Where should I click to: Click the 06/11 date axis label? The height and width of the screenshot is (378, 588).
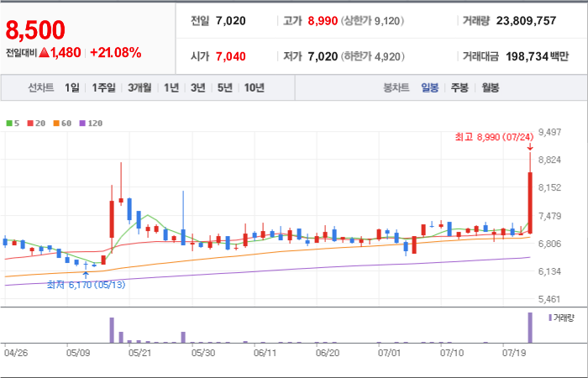point(265,353)
